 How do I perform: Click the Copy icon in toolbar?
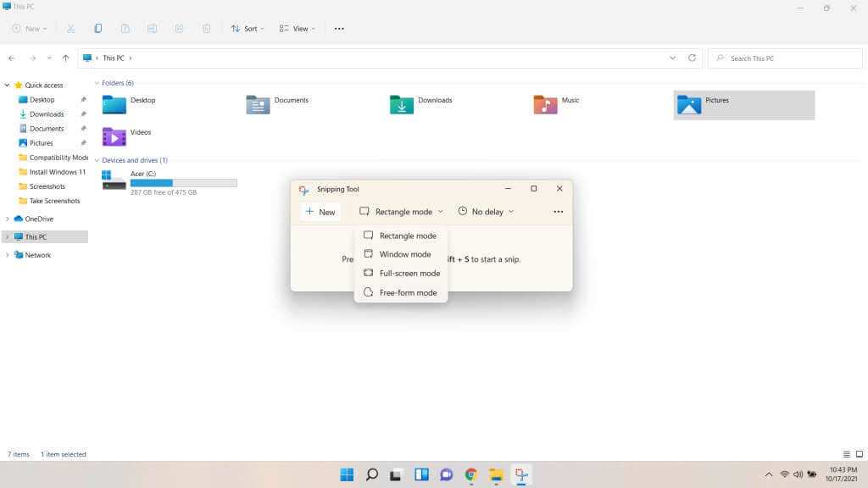point(98,29)
